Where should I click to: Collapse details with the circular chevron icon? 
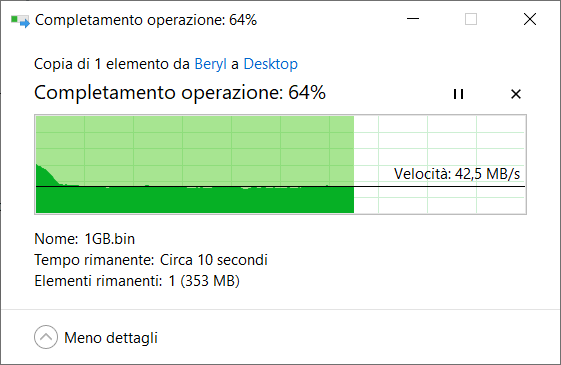click(x=46, y=337)
